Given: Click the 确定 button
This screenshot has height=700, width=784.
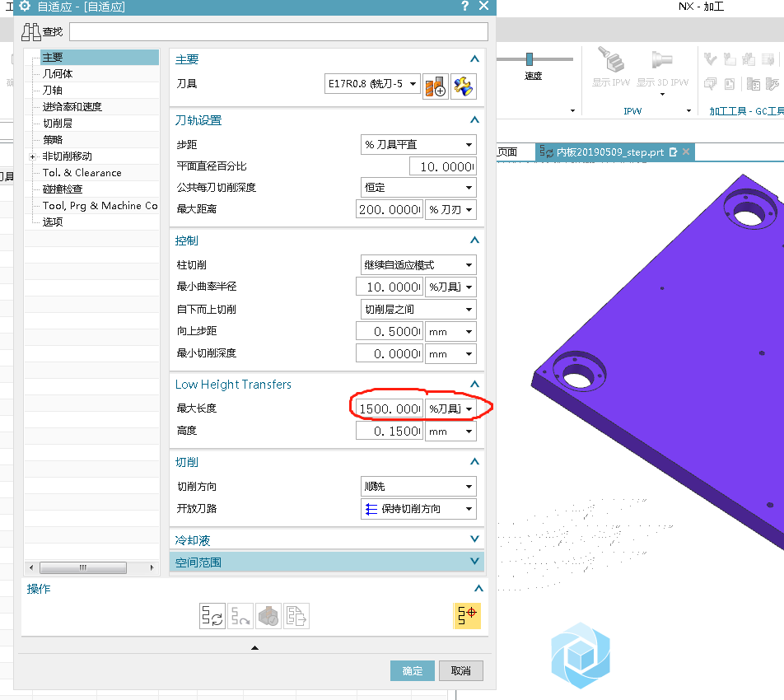Looking at the screenshot, I should point(413,670).
